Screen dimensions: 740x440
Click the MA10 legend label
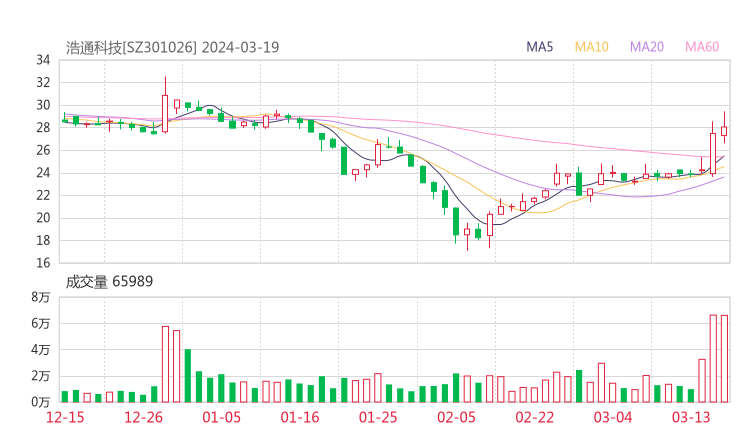(x=591, y=47)
